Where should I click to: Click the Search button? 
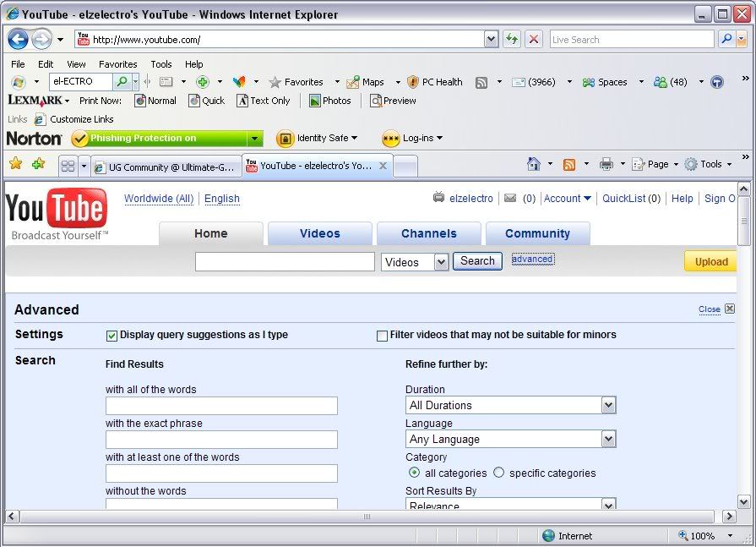[477, 261]
